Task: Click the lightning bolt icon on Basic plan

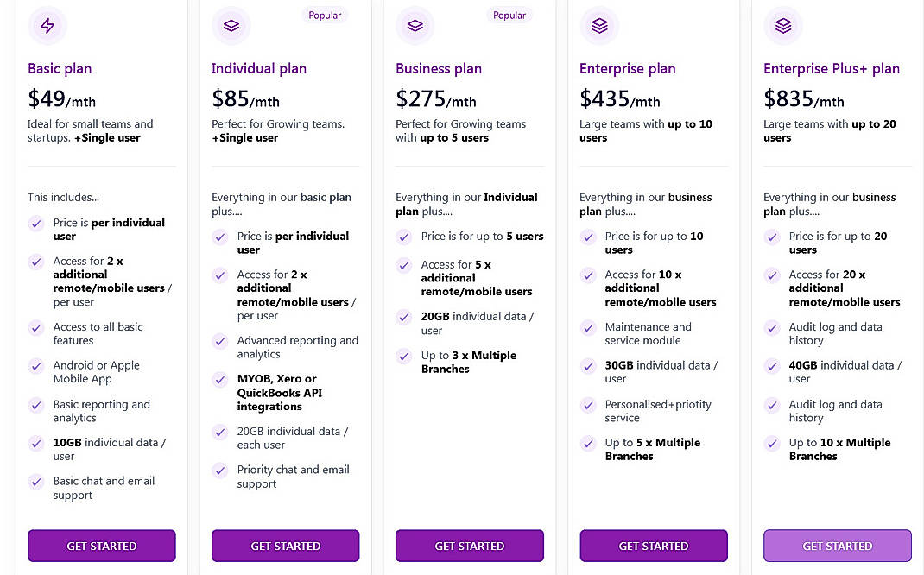Action: click(x=47, y=26)
